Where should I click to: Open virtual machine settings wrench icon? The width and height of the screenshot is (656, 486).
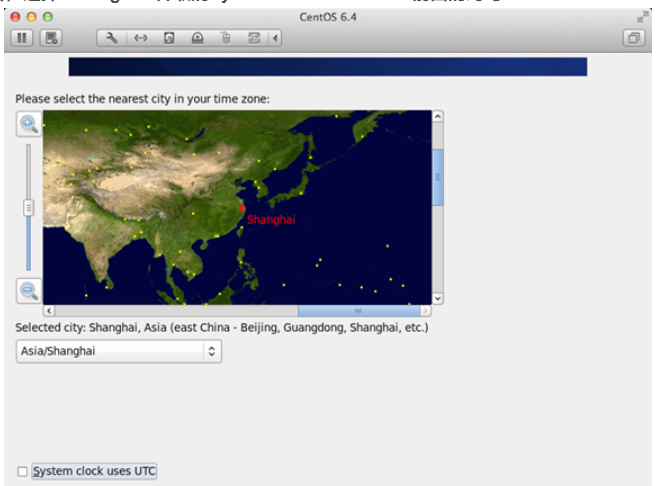[112, 38]
